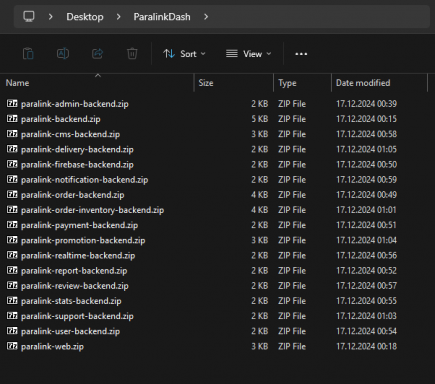The image size is (435, 384).
Task: Select file name paralink-web.zip
Action: [52, 347]
